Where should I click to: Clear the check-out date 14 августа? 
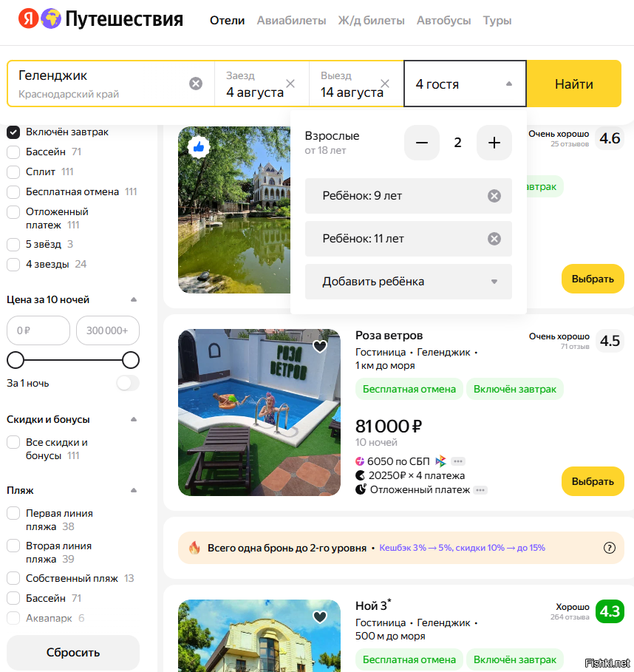pyautogui.click(x=385, y=84)
